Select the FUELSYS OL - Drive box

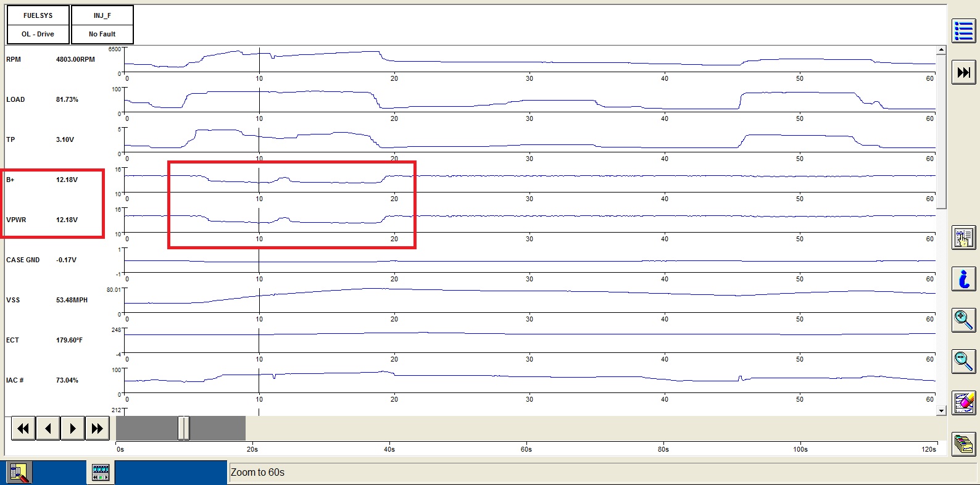pyautogui.click(x=38, y=25)
